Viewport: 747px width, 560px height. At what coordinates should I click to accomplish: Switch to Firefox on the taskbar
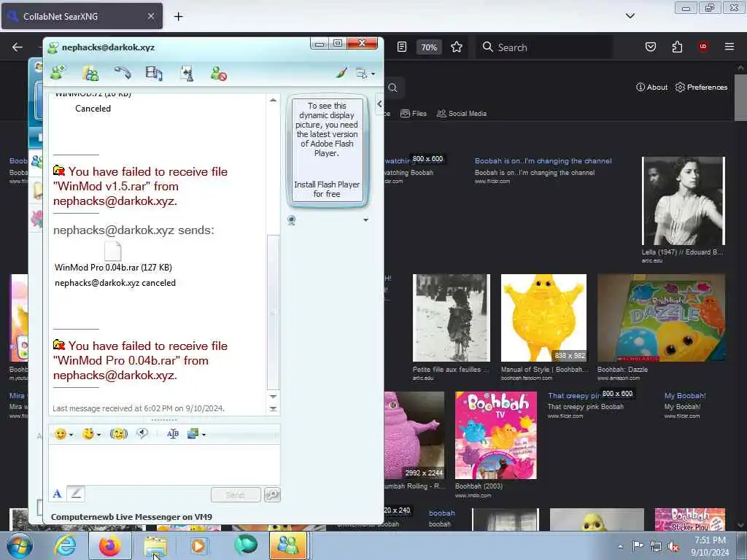click(x=109, y=545)
